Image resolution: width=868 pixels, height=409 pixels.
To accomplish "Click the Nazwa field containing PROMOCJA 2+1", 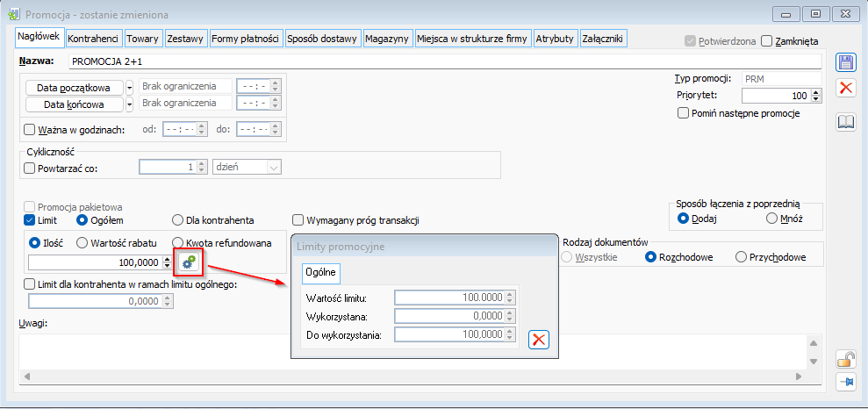I will (445, 62).
